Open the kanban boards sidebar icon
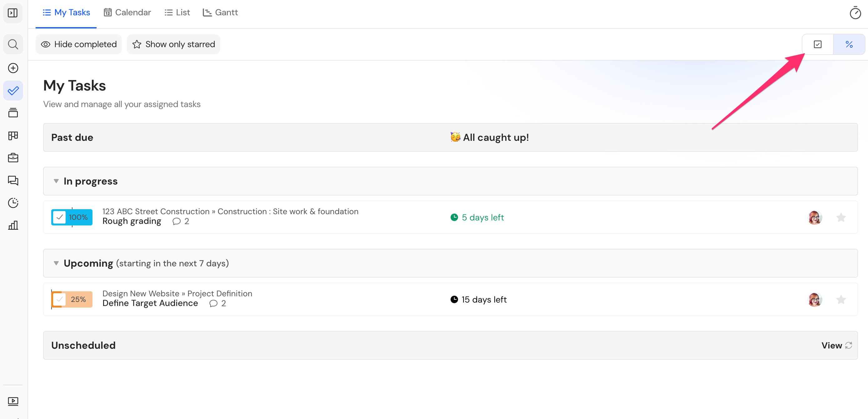 click(13, 136)
